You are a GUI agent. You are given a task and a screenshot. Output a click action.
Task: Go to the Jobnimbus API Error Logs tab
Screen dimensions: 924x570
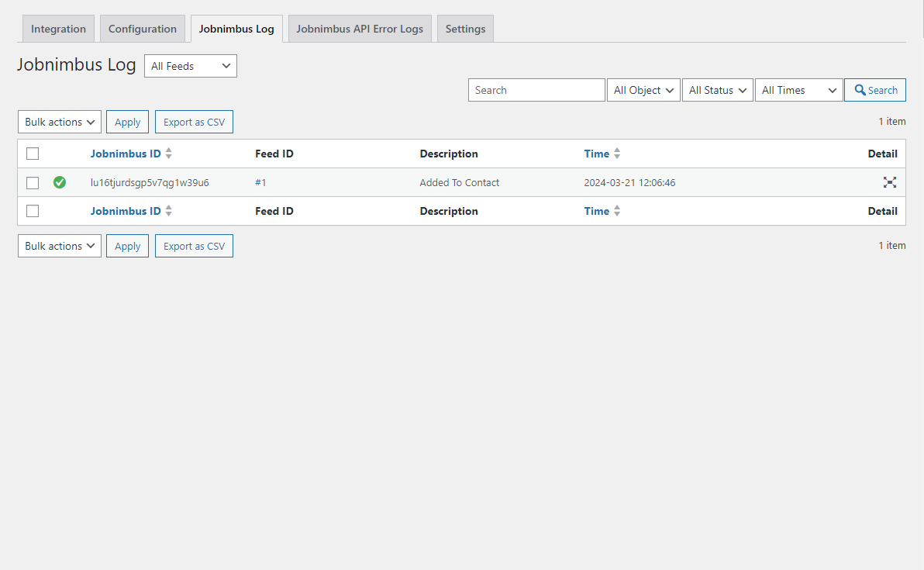pyautogui.click(x=360, y=29)
